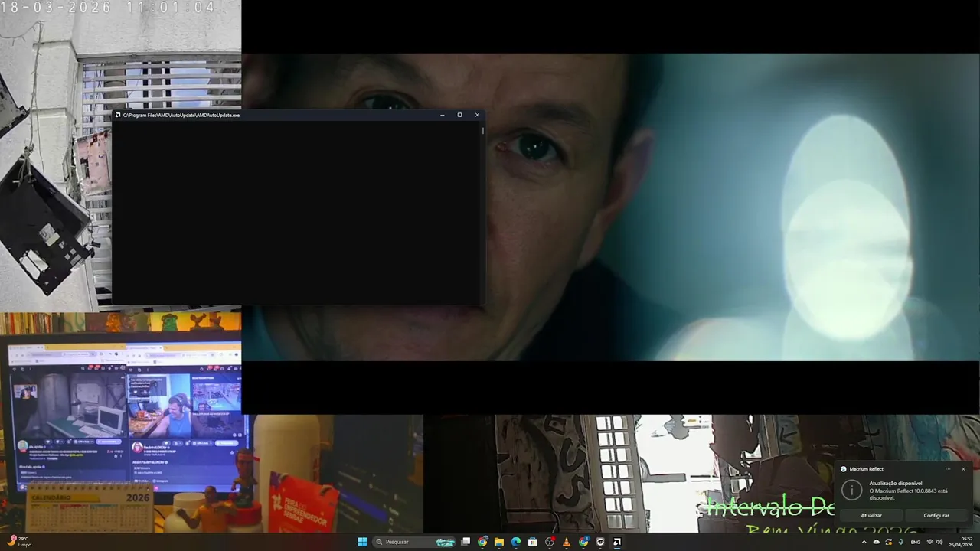Open network Wi-Fi tray icon
The image size is (980, 551).
(930, 542)
